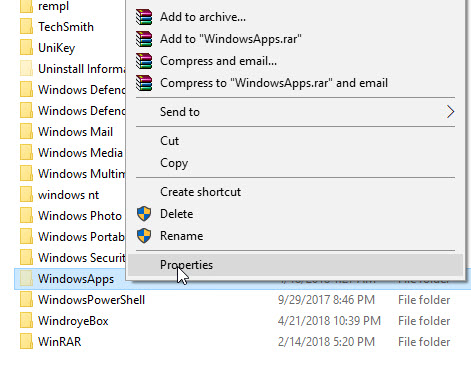This screenshot has width=471, height=386.
Task: Select the UniKey folder
Action: [x=56, y=48]
